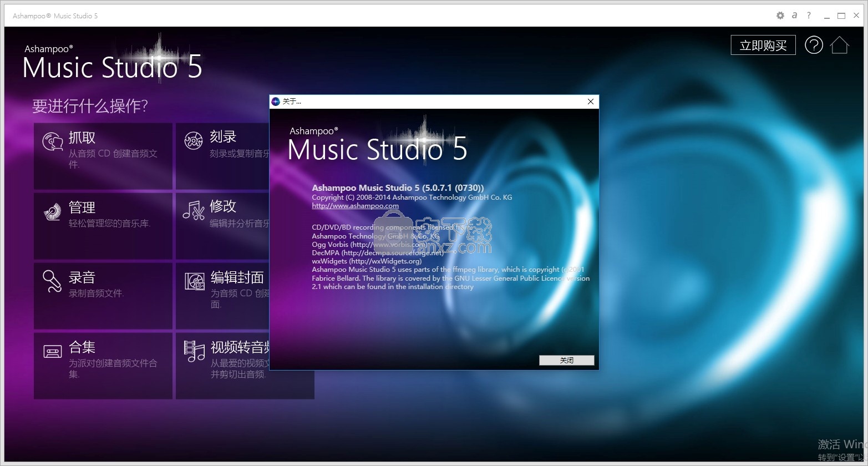This screenshot has height=466, width=868.
Task: Click the 视频转音频 film-note icon
Action: click(194, 351)
